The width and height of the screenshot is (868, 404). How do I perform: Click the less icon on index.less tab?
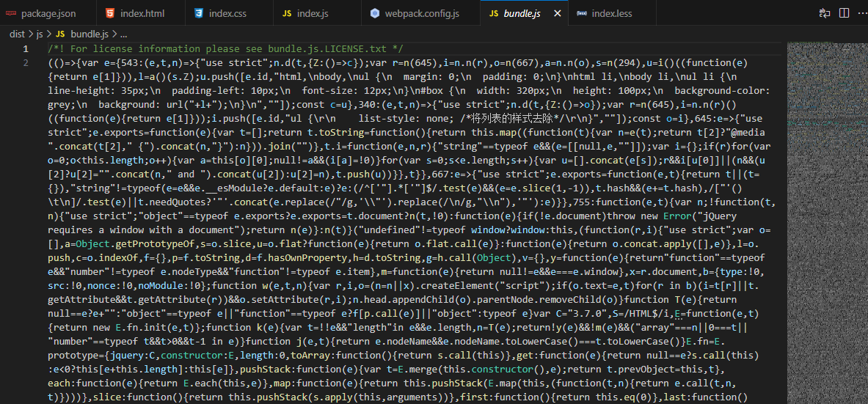[x=582, y=13]
